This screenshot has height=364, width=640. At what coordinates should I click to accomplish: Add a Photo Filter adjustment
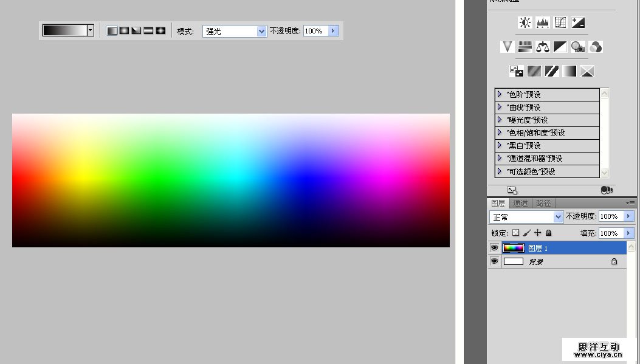click(x=578, y=47)
